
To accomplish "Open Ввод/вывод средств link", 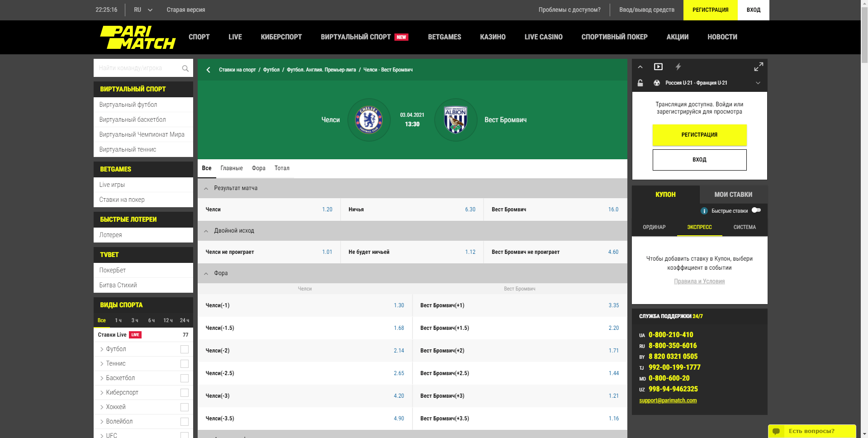I will 647,10.
